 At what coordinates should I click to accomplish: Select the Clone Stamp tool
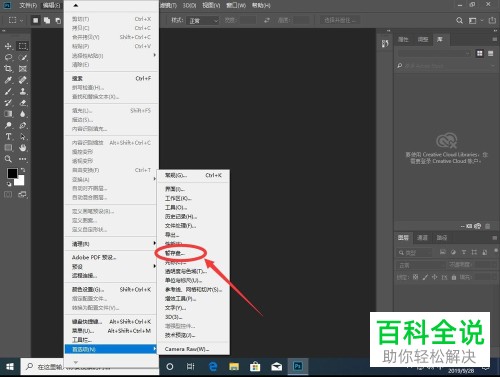coord(23,91)
